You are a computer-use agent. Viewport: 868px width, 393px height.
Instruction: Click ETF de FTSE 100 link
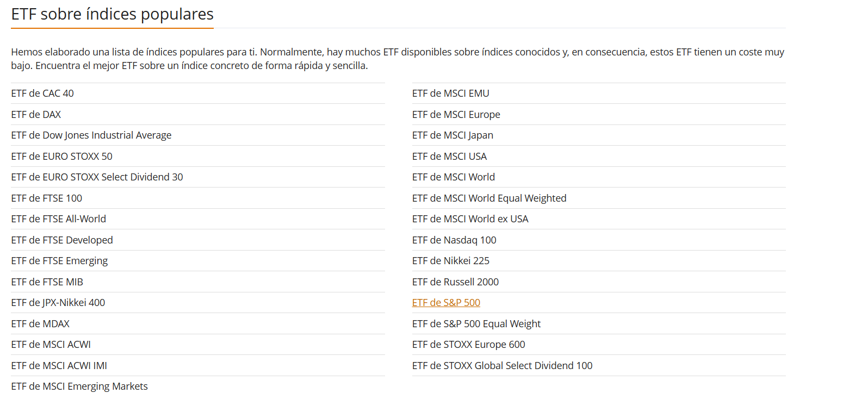(x=47, y=198)
